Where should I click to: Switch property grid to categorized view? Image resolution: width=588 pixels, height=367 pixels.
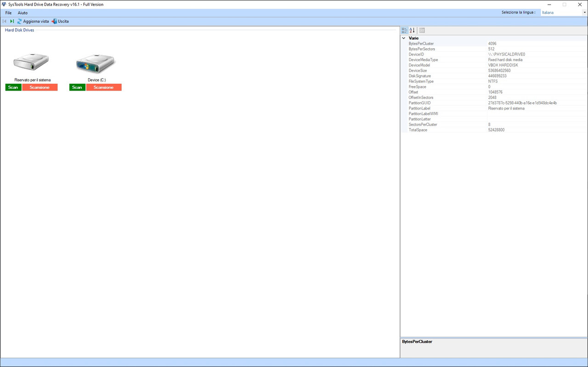click(x=404, y=30)
